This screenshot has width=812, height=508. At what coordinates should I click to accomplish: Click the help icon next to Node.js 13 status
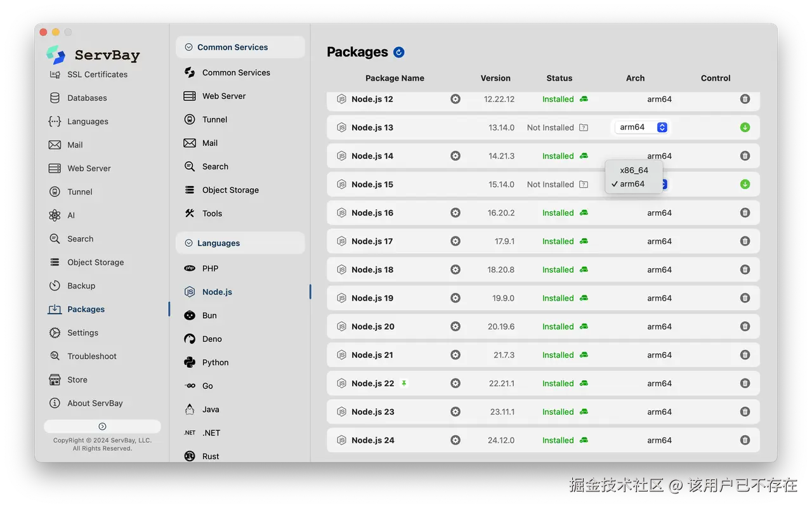[x=584, y=127]
